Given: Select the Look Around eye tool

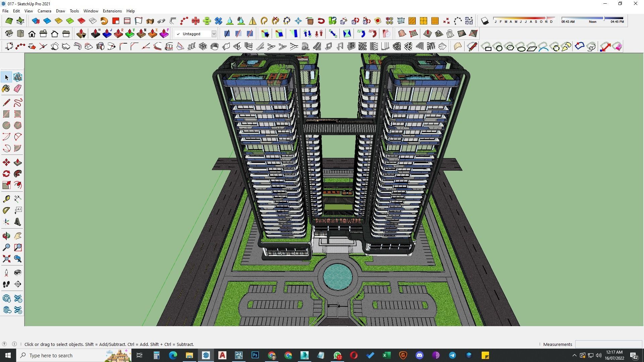Looking at the screenshot, I should tap(18, 273).
